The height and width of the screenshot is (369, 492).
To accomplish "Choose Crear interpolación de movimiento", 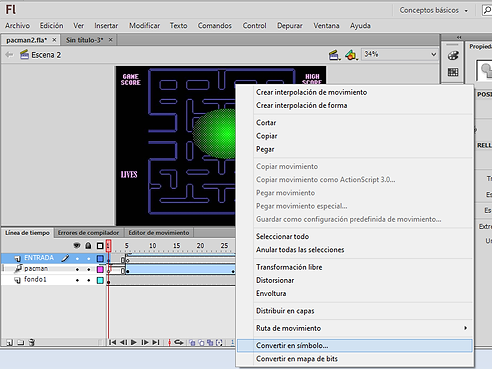I will pos(354,92).
